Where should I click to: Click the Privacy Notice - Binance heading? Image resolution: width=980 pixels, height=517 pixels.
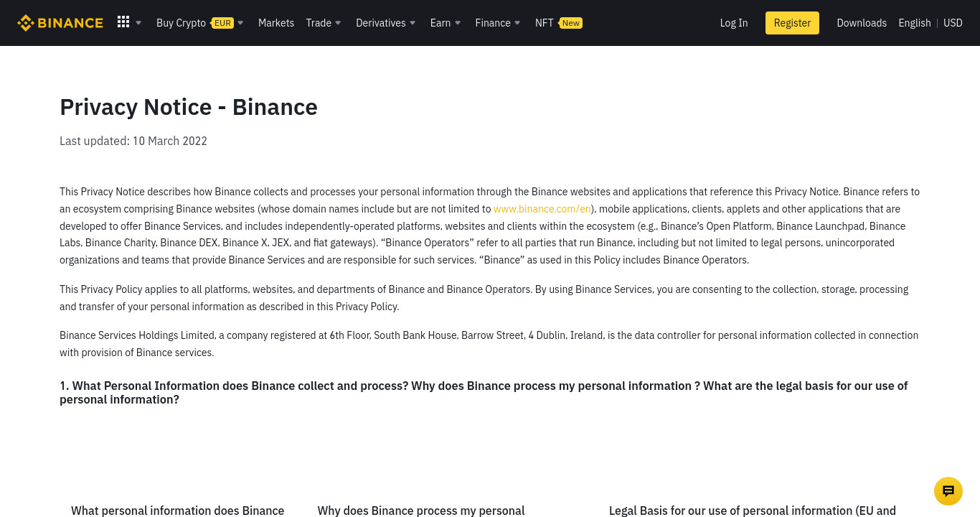point(189,107)
